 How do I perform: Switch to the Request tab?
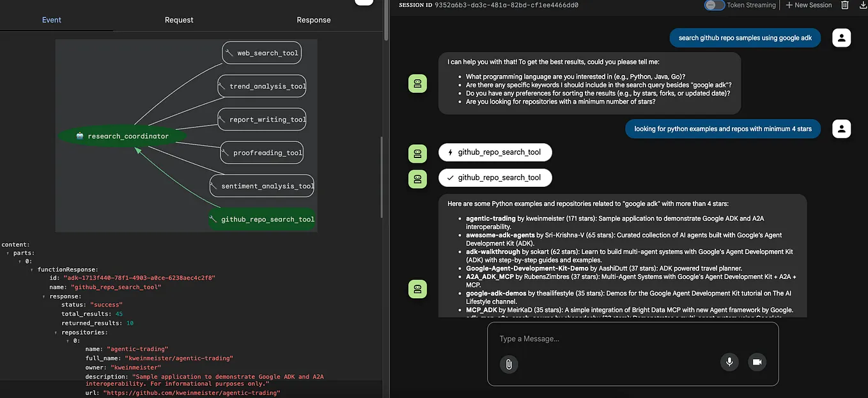[178, 20]
